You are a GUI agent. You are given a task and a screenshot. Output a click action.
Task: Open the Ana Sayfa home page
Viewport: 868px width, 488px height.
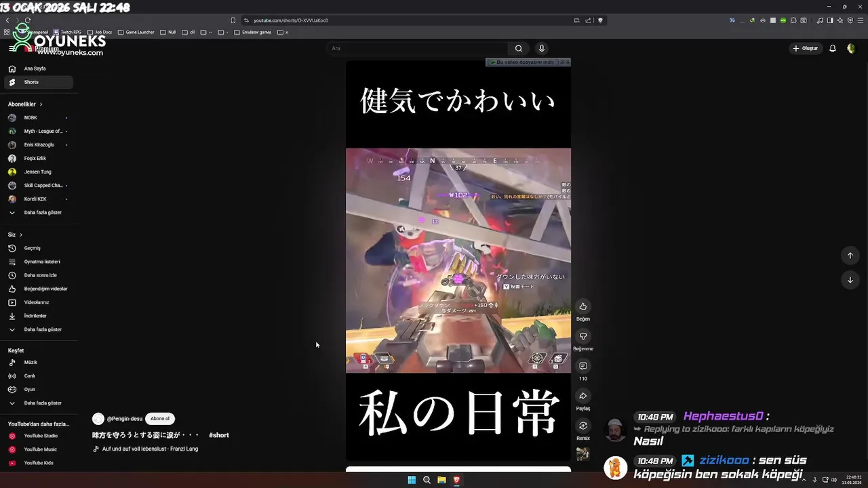39,68
